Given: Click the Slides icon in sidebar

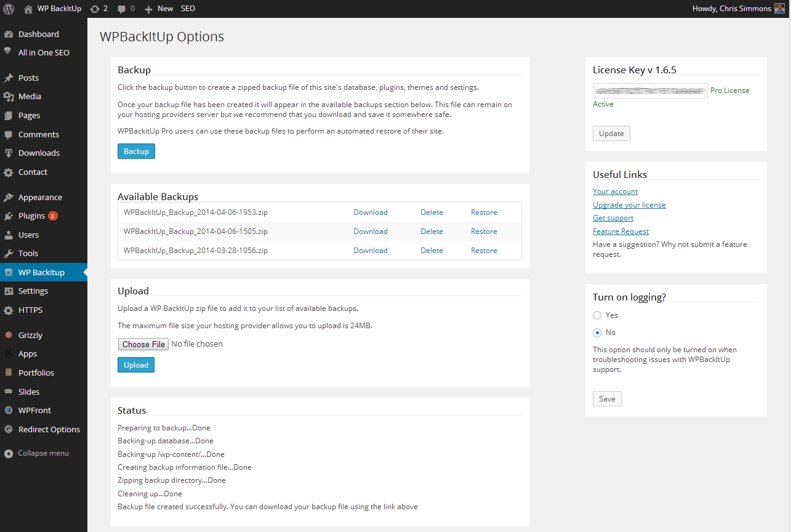Looking at the screenshot, I should [9, 392].
